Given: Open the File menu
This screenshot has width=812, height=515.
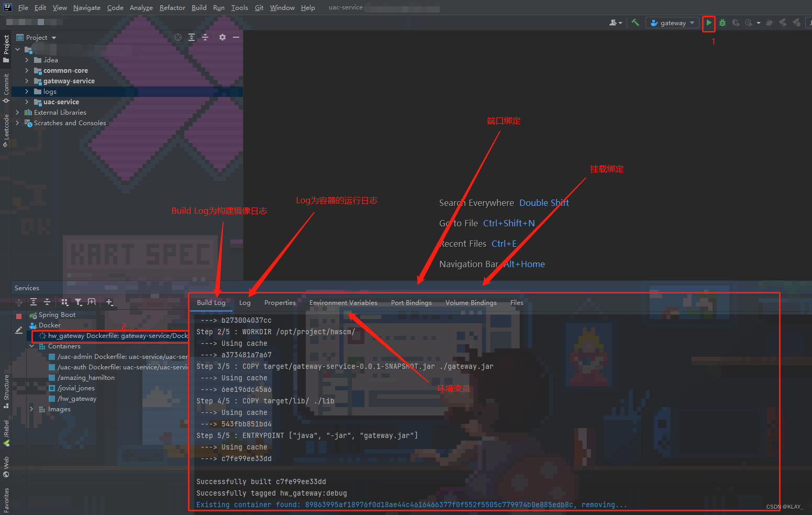Looking at the screenshot, I should click(x=23, y=7).
